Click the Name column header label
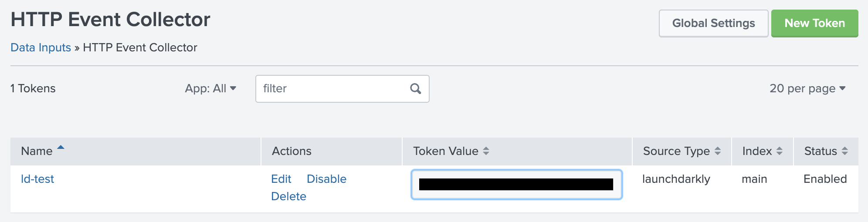The image size is (868, 222). pos(37,151)
